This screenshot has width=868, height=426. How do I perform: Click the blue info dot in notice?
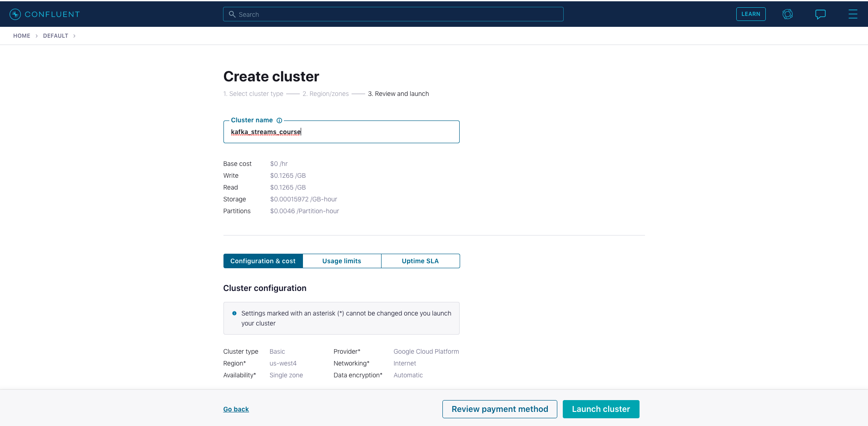(x=234, y=313)
